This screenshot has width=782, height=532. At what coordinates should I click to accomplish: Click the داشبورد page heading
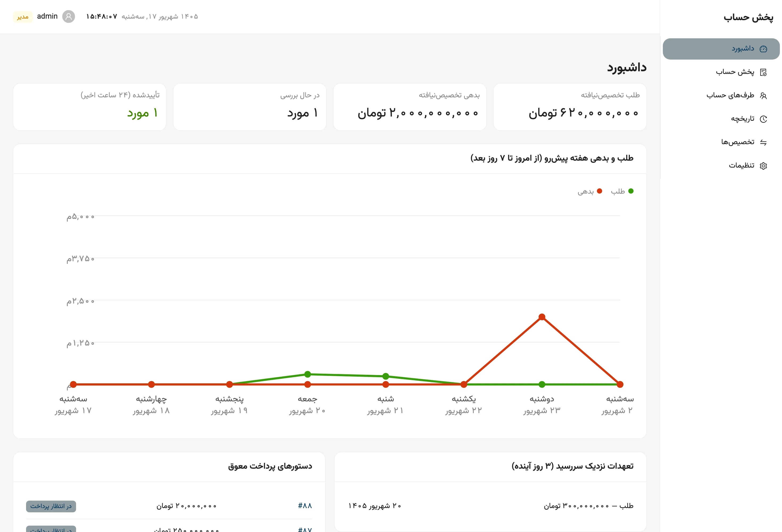(627, 67)
